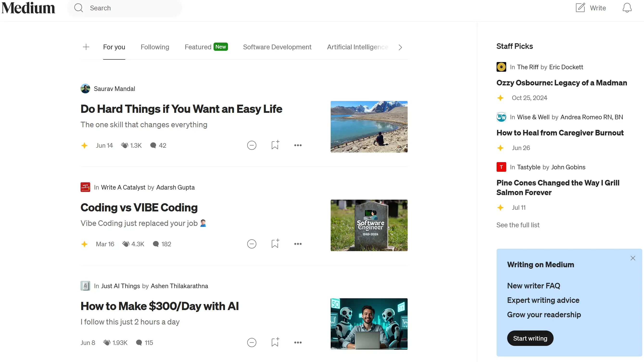The width and height of the screenshot is (644, 362).
Task: Show less like Coding vs VIBE Coding
Action: coord(252,244)
